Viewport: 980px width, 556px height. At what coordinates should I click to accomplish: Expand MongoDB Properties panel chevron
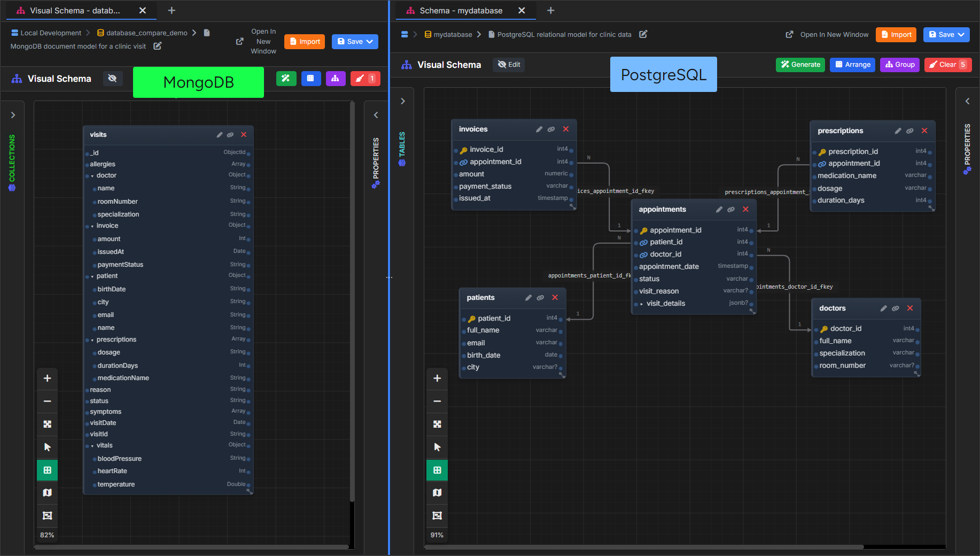[376, 115]
